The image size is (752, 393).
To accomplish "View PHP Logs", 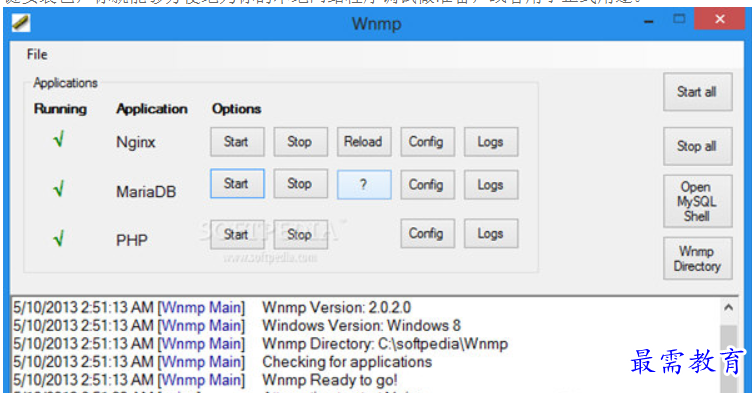I will (x=491, y=233).
